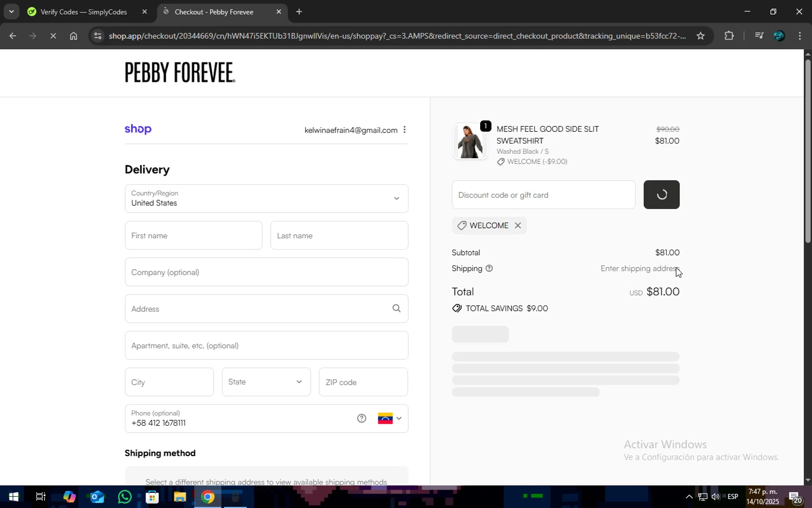Show hidden system tray icons
This screenshot has height=508, width=812.
[689, 497]
